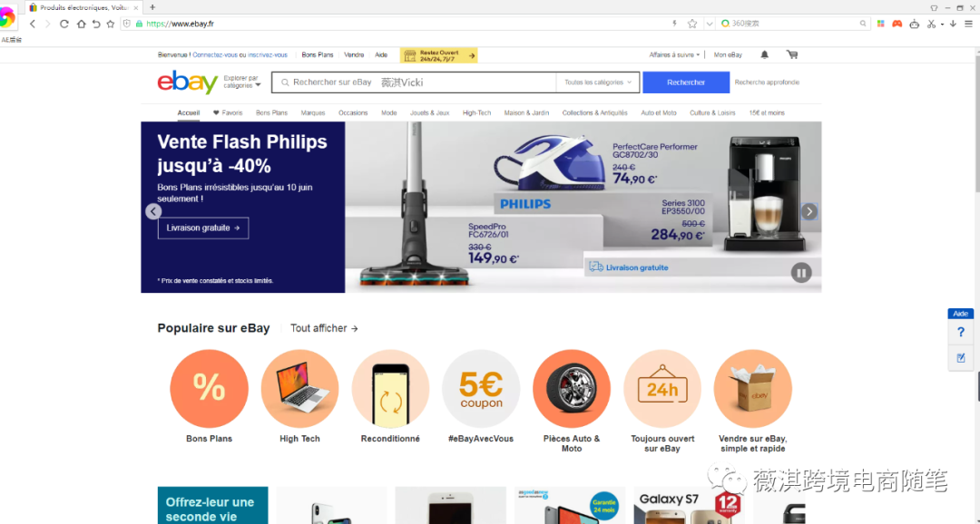Focus the 360 search box
Screen dimensions: 980x524
[x=794, y=24]
